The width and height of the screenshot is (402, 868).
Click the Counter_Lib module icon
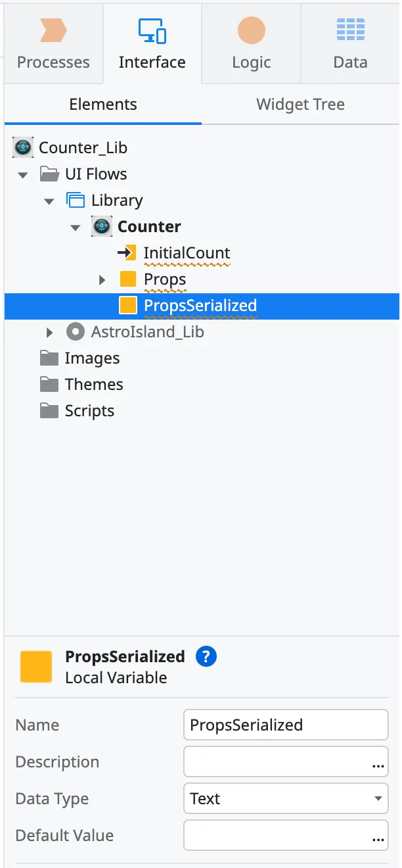point(23,147)
